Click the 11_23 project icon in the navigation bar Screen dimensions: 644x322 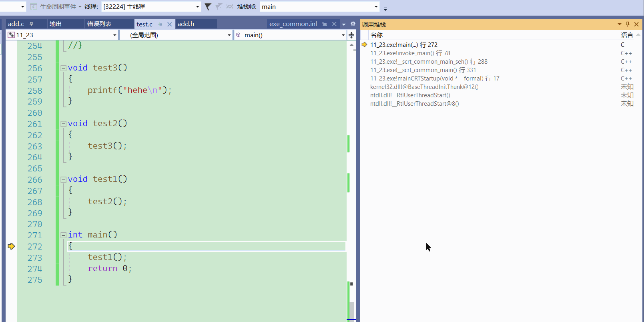pyautogui.click(x=11, y=35)
